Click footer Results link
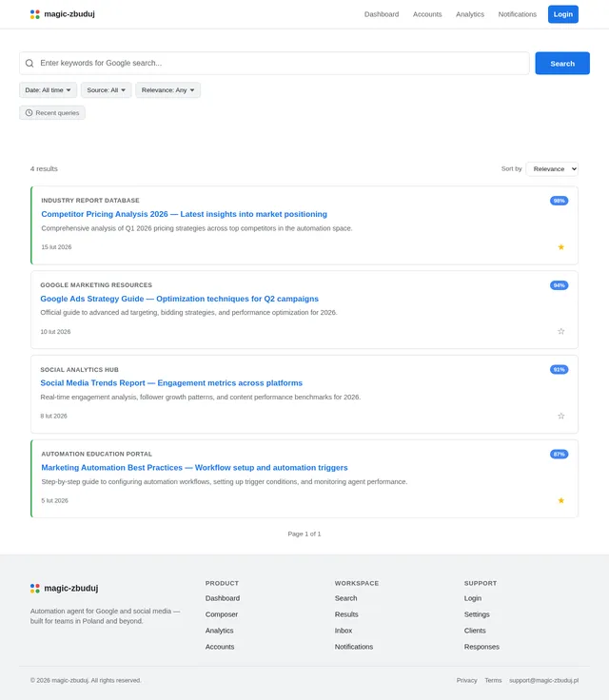Viewport: 609px width, 700px height. click(x=346, y=614)
